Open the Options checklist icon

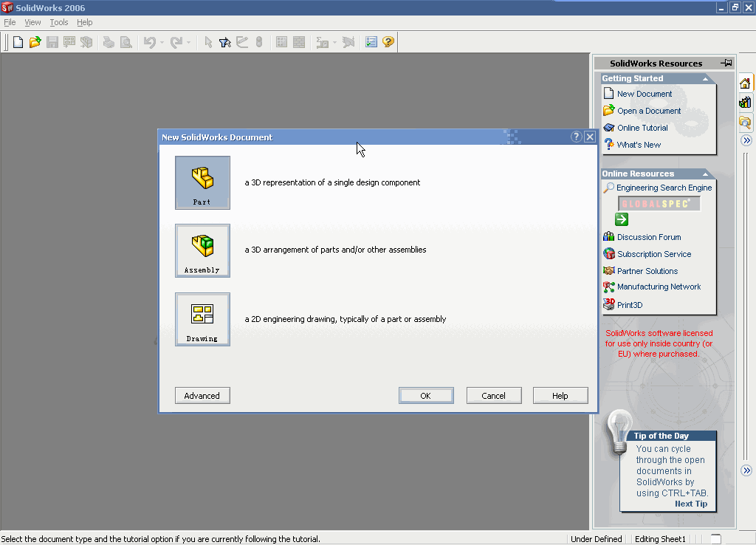371,42
